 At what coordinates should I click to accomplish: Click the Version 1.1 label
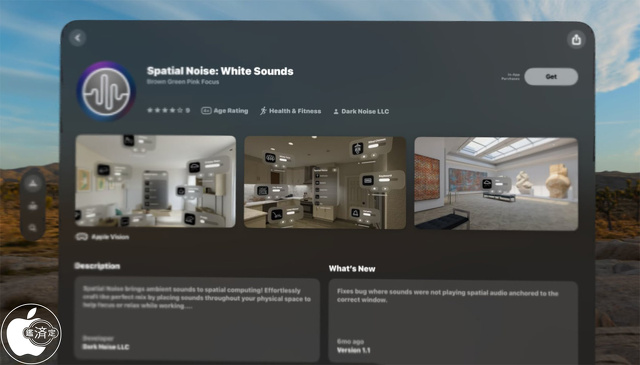353,350
